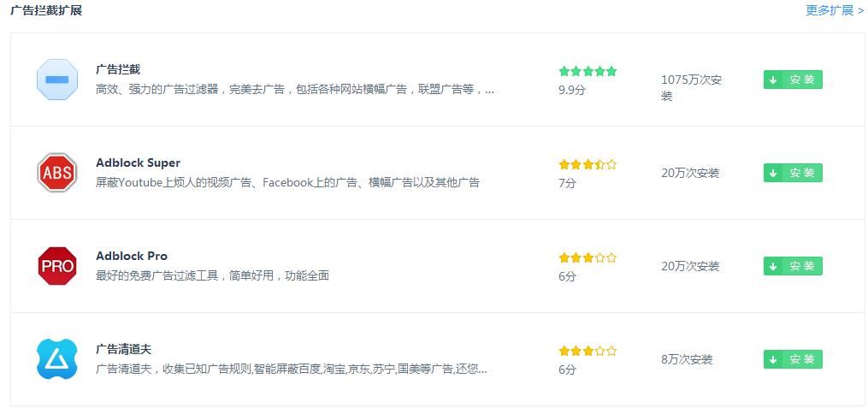Click the 广告清道夫 blue triangle icon
Image resolution: width=868 pixels, height=408 pixels.
(57, 359)
